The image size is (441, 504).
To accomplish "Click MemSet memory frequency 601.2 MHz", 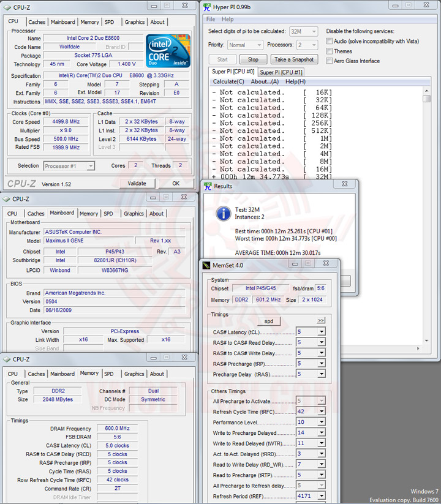I will tap(268, 299).
